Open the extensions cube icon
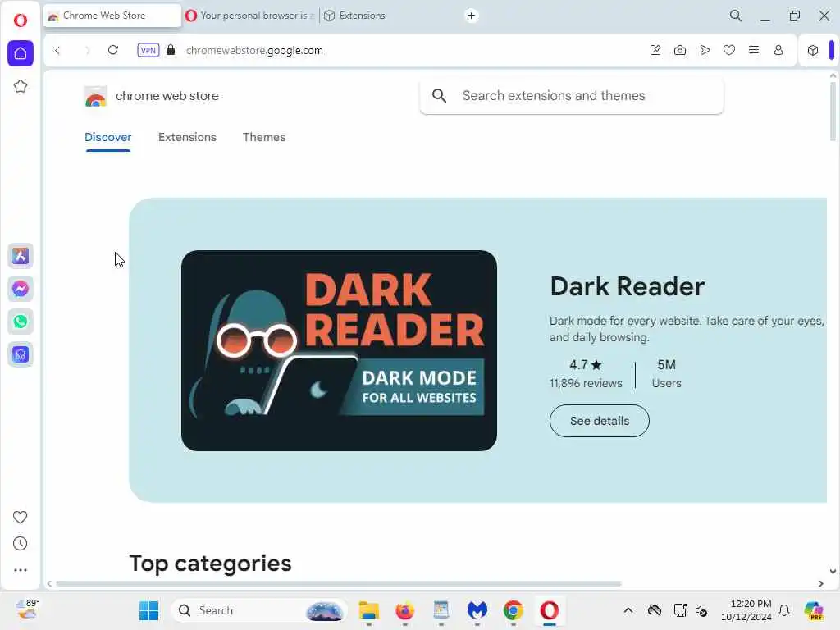Image resolution: width=840 pixels, height=630 pixels. 813,50
